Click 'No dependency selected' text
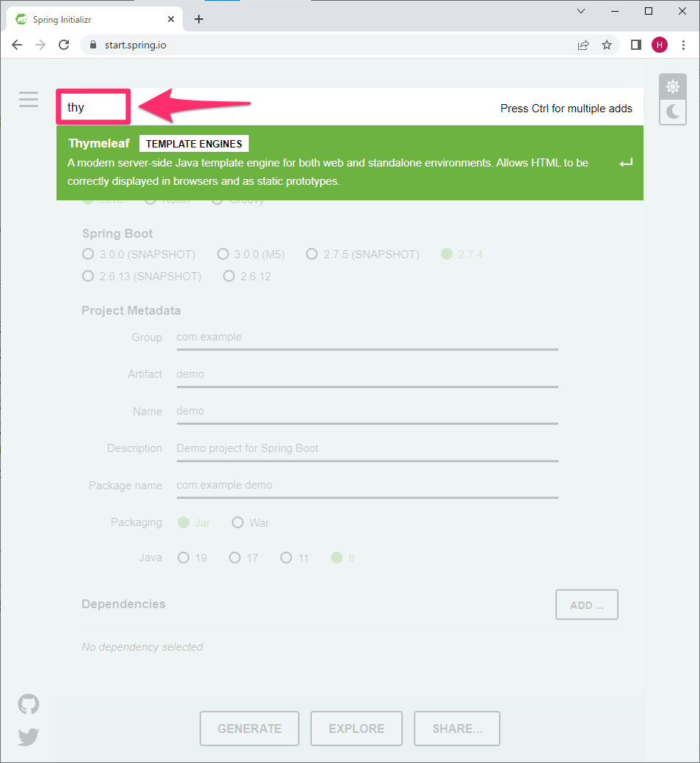 [142, 646]
